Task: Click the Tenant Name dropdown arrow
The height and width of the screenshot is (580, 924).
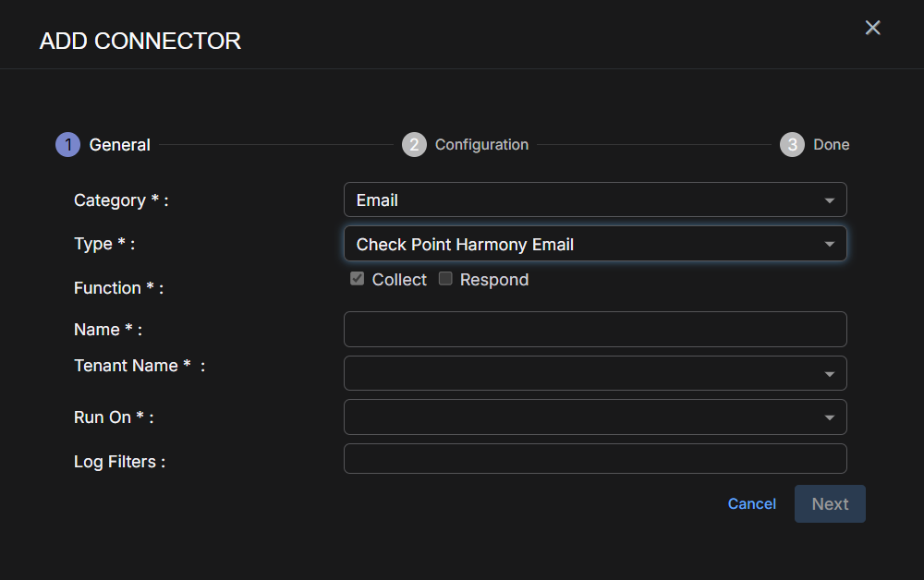Action: tap(829, 374)
